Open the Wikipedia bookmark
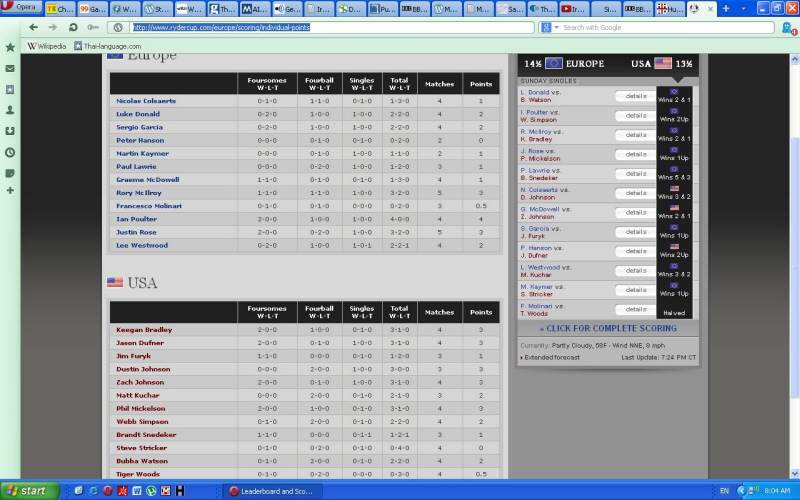Screen dimensions: 800x500 point(46,46)
